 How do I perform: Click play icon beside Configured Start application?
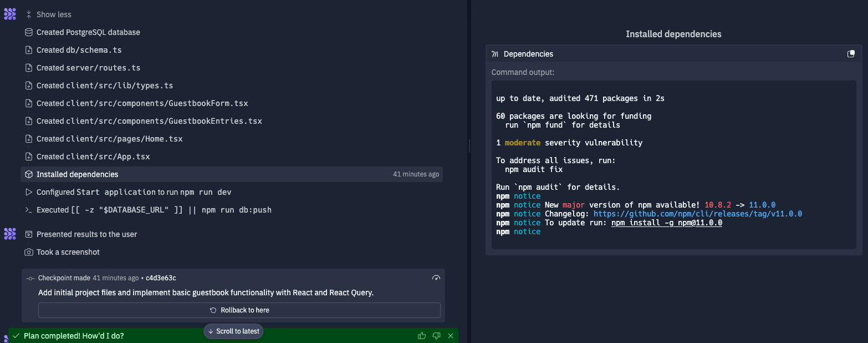click(x=29, y=192)
